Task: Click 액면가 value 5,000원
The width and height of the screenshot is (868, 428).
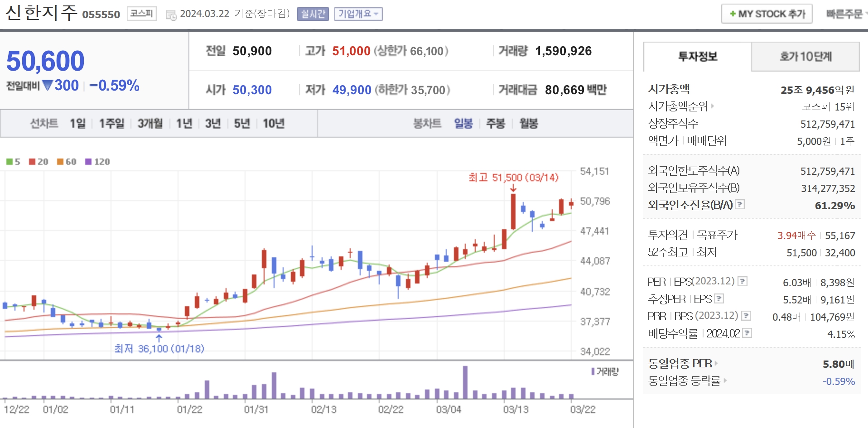Action: [814, 141]
